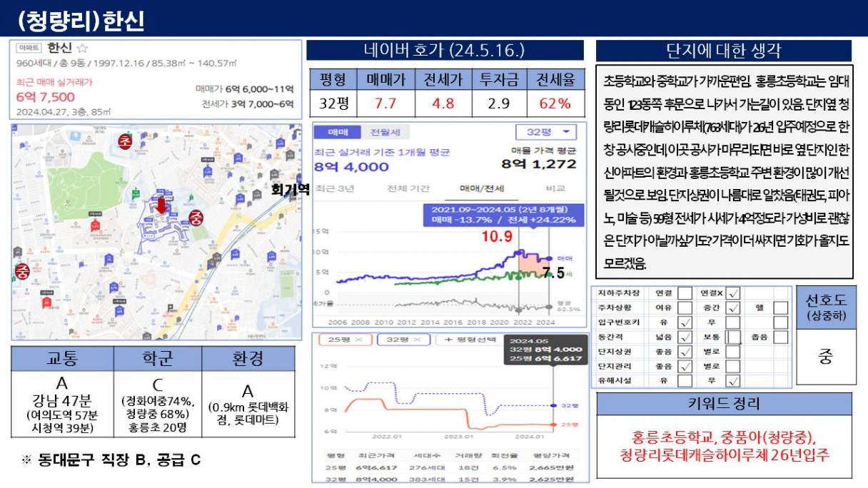
Task: Click the recent sale price 6억 7,500
Action: coord(46,97)
